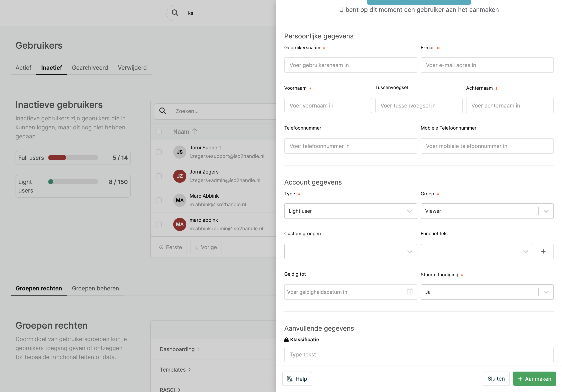This screenshot has width=562, height=392.
Task: Focus the Achternaam input field
Action: coord(510,105)
